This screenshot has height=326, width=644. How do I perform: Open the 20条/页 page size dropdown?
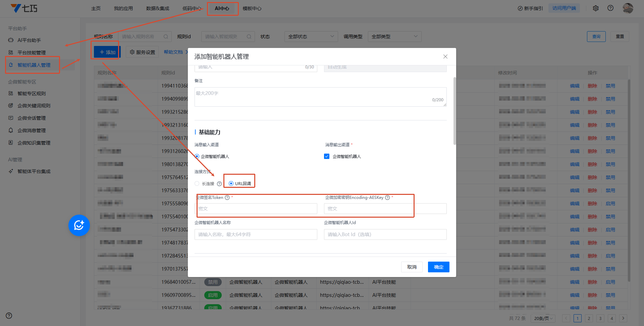[543, 318]
